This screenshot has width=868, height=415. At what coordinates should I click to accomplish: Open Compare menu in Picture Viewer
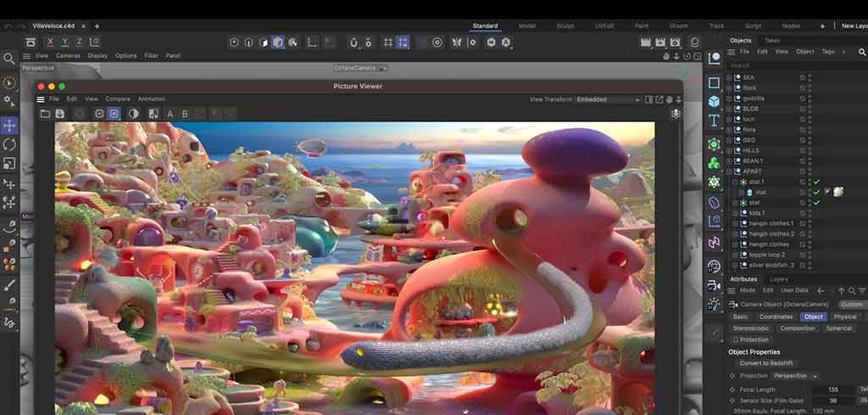point(117,99)
